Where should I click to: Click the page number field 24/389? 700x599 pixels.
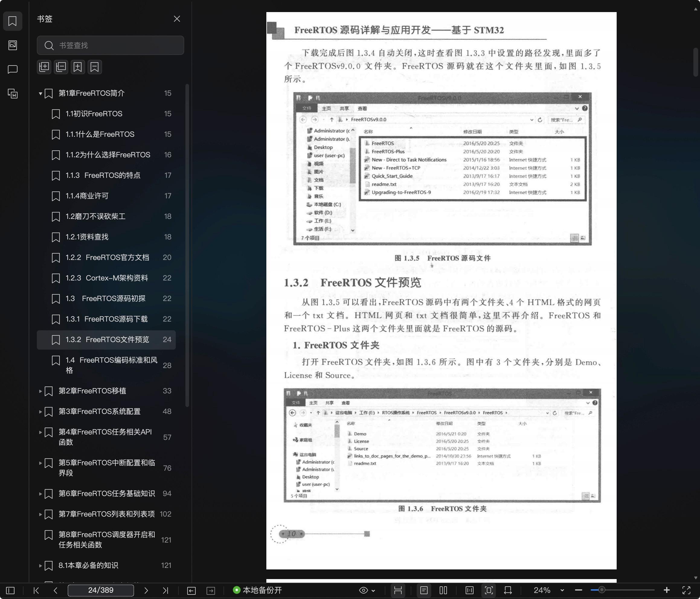point(101,590)
